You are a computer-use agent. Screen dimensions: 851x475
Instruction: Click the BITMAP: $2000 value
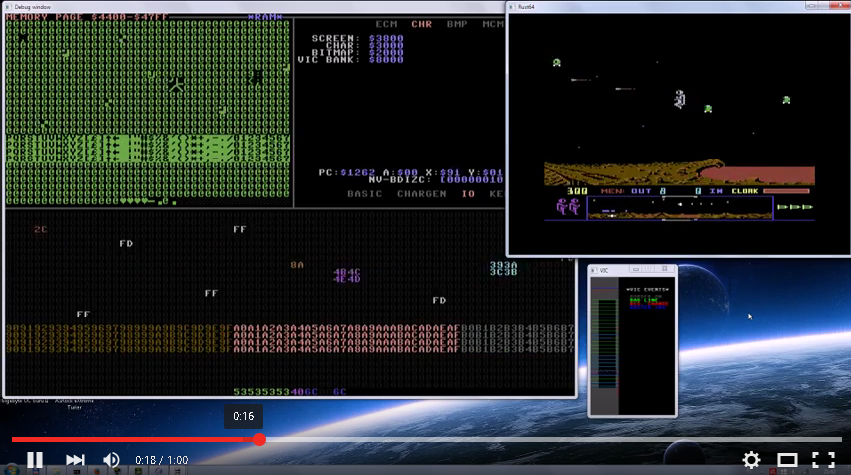[x=386, y=53]
